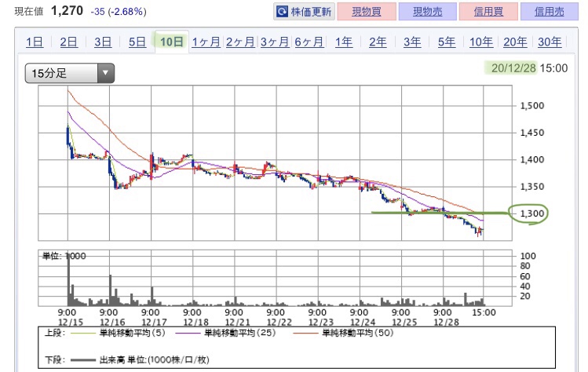The height and width of the screenshot is (372, 588).
Task: Select the 20年 period tab
Action: coord(515,42)
